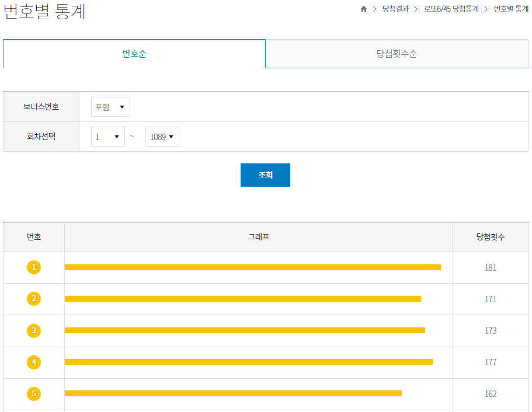Open the 보너스번호 포함 dropdown

click(110, 106)
